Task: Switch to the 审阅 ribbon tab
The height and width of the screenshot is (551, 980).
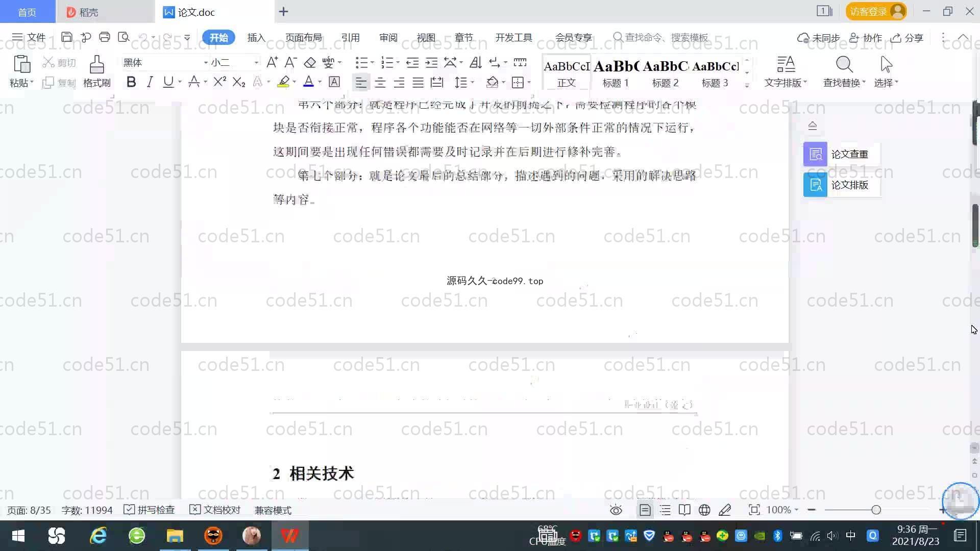Action: pyautogui.click(x=388, y=37)
